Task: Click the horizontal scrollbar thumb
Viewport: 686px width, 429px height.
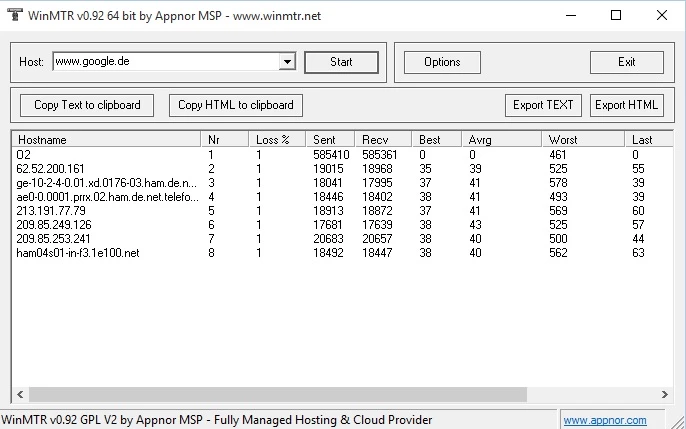Action: (x=278, y=394)
